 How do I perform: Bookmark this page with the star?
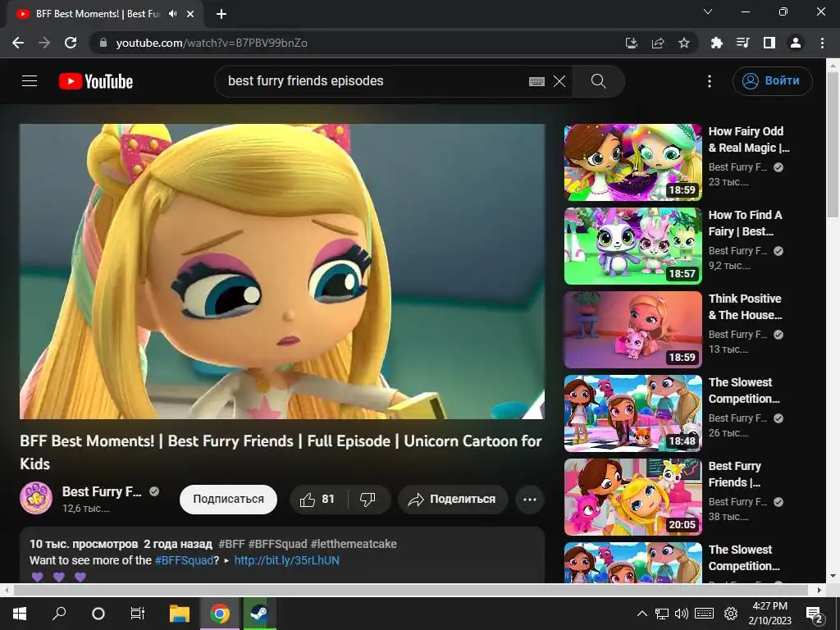pyautogui.click(x=684, y=43)
